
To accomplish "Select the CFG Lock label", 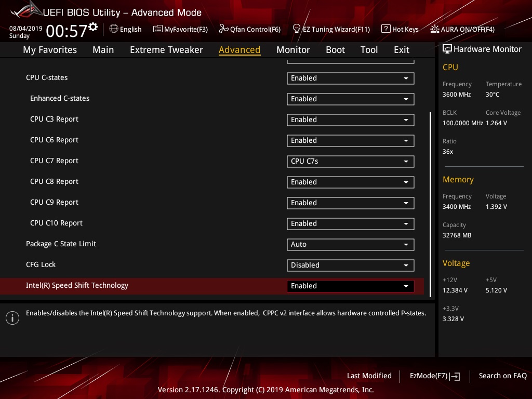I will coord(41,264).
